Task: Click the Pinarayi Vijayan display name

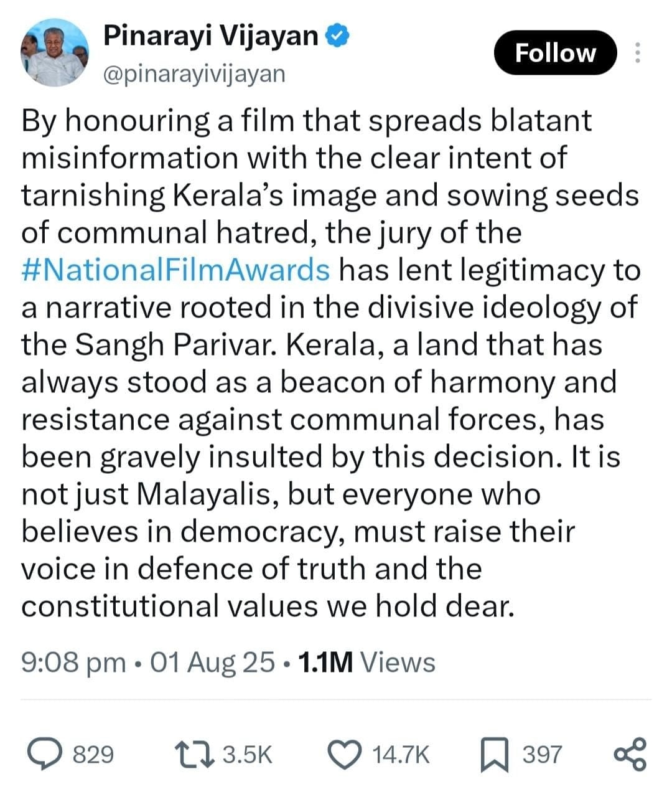Action: pos(211,35)
